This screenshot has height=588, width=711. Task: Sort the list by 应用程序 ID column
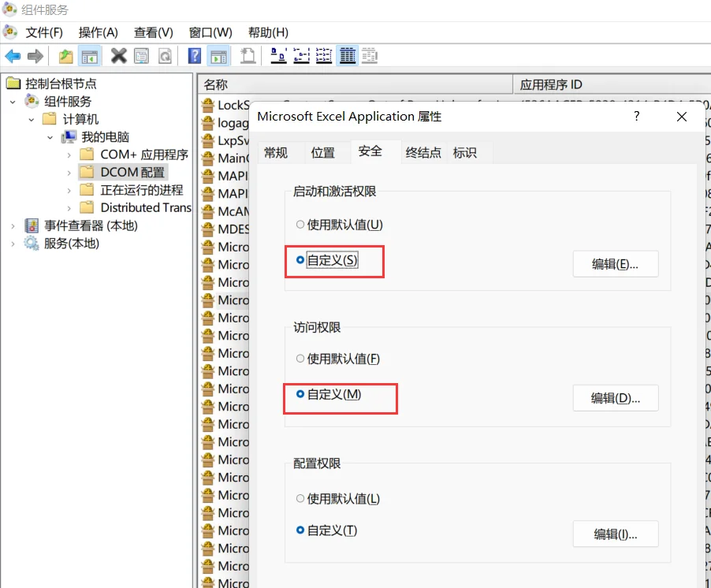coord(612,85)
